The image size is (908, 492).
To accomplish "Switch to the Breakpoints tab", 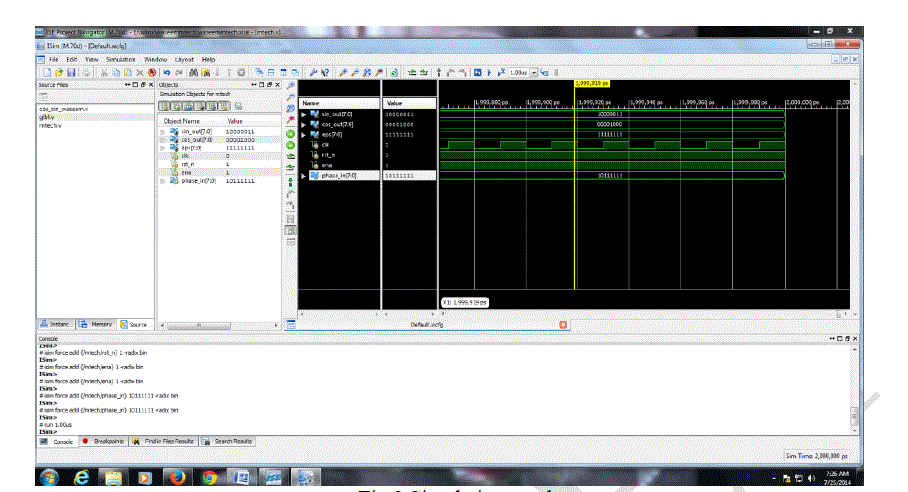I will [x=100, y=440].
